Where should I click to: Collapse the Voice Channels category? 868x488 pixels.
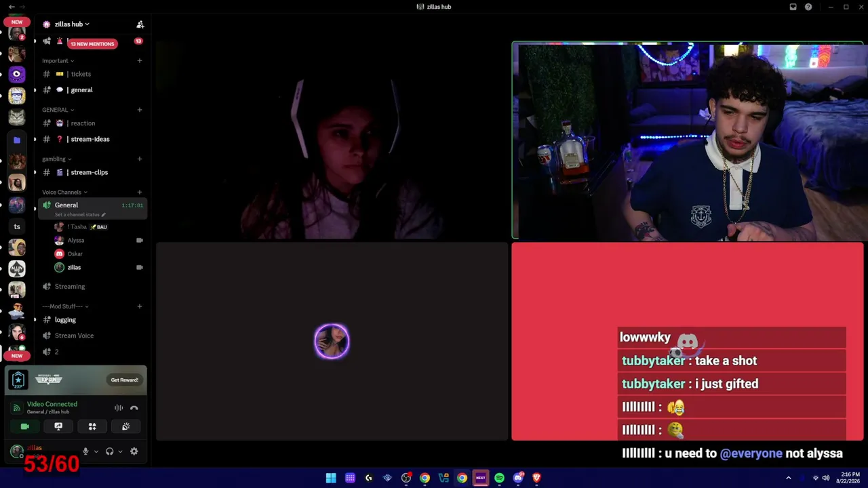(64, 192)
